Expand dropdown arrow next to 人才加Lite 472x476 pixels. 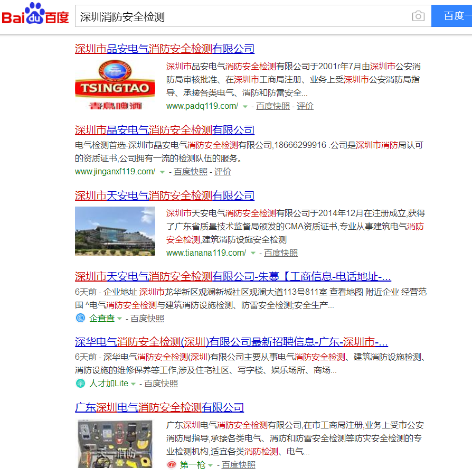(x=133, y=384)
